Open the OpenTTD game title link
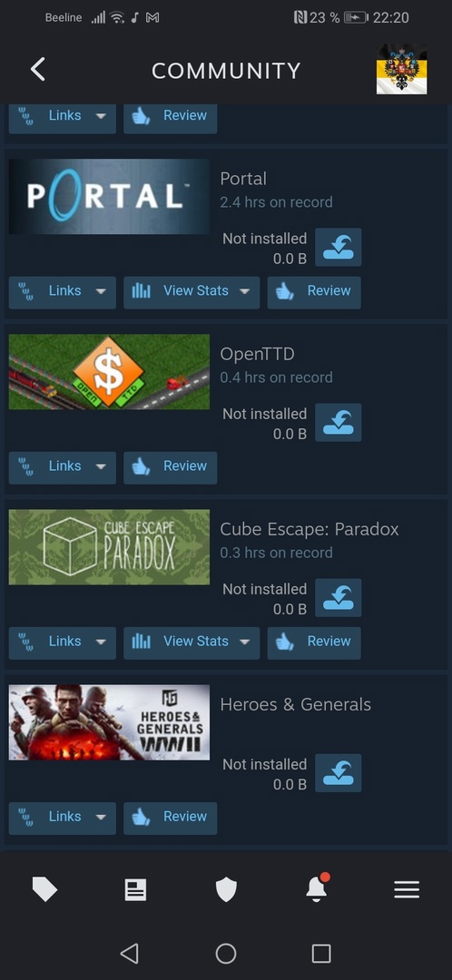Screen dimensions: 452x980 [x=257, y=355]
